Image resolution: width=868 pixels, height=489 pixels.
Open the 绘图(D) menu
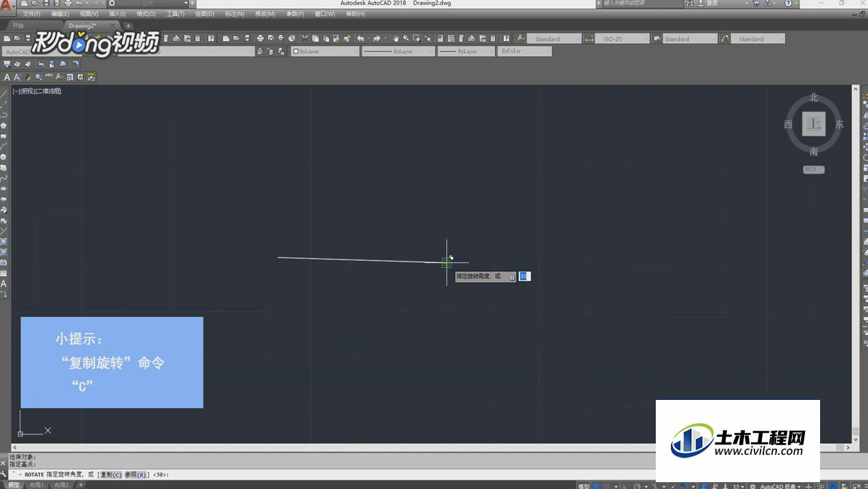click(204, 14)
